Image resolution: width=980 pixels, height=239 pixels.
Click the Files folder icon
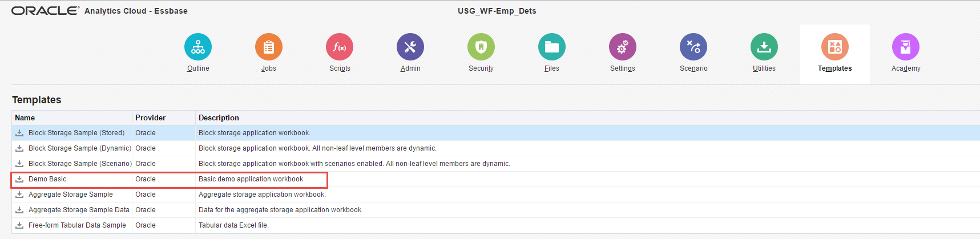[x=552, y=47]
